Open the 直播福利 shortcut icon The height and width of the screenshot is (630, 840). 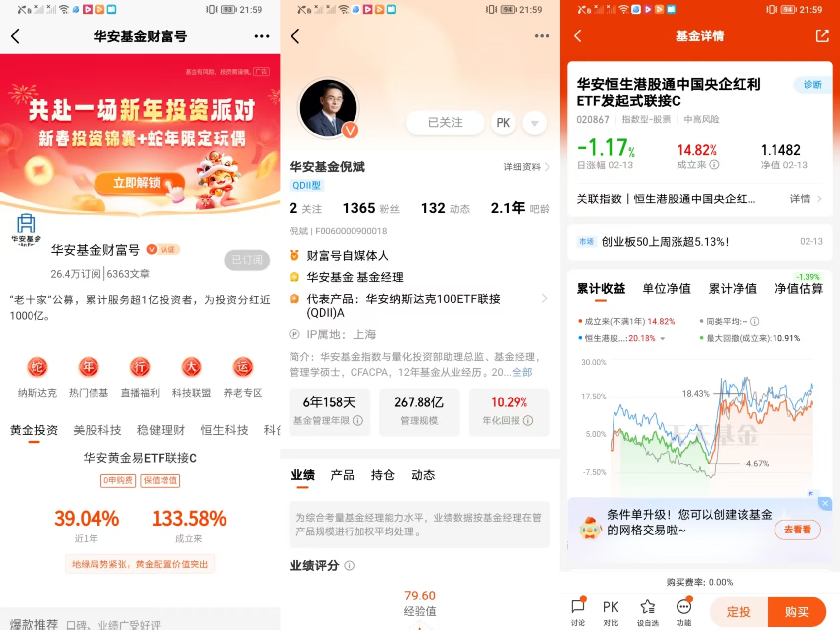[x=140, y=367]
